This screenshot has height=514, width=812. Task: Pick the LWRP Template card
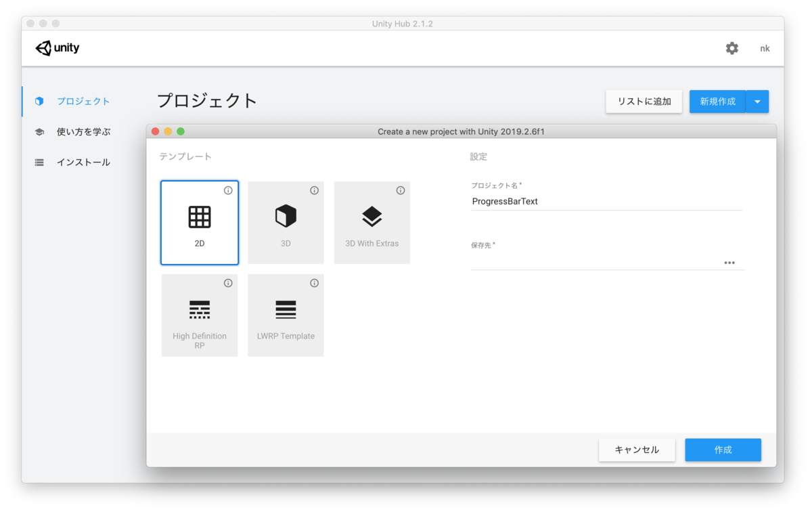[286, 315]
